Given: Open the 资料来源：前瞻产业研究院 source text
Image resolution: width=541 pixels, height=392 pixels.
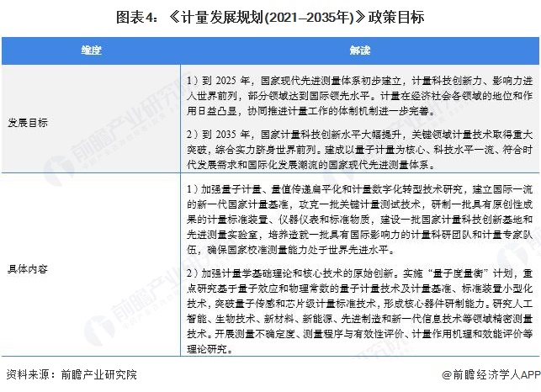Looking at the screenshot, I should pyautogui.click(x=70, y=374).
